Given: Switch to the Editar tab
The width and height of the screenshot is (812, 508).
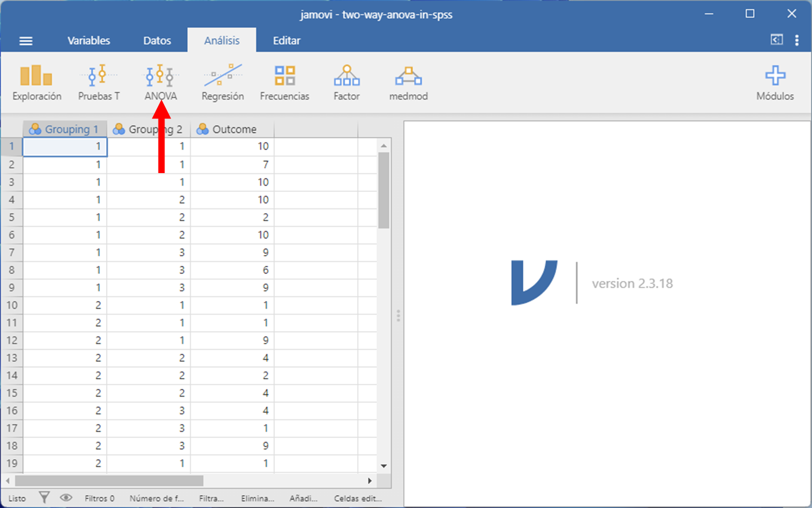Looking at the screenshot, I should 287,41.
